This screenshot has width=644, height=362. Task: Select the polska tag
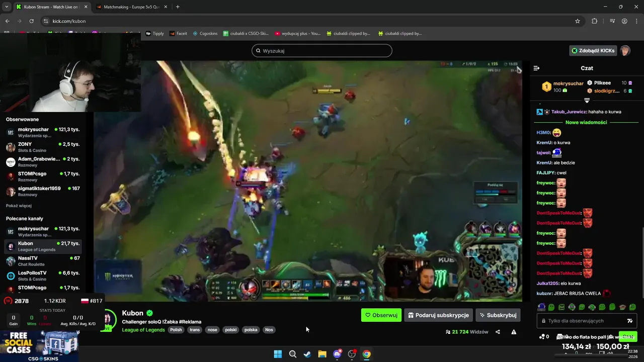tap(251, 330)
